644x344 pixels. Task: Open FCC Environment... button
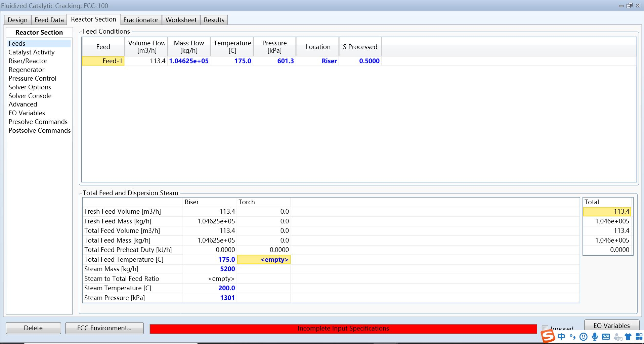coord(104,328)
